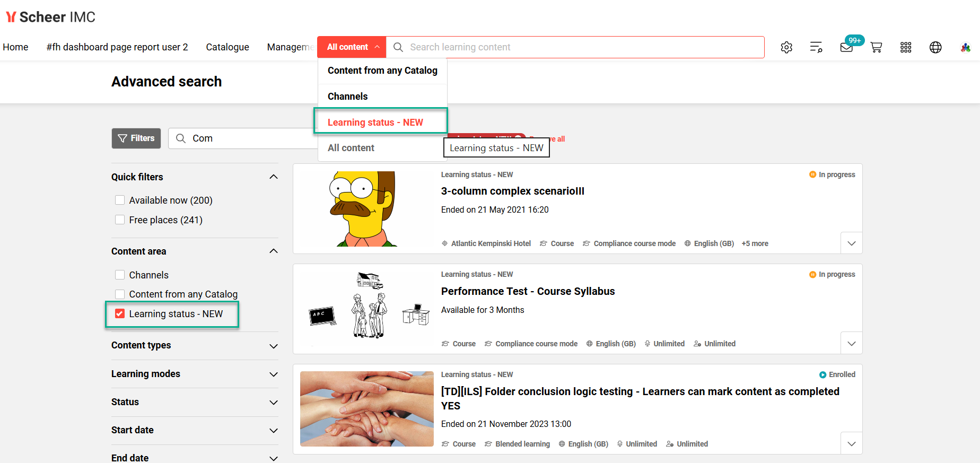Image resolution: width=980 pixels, height=463 pixels.
Task: Click 'Available for 3 Months' text
Action: 483,310
